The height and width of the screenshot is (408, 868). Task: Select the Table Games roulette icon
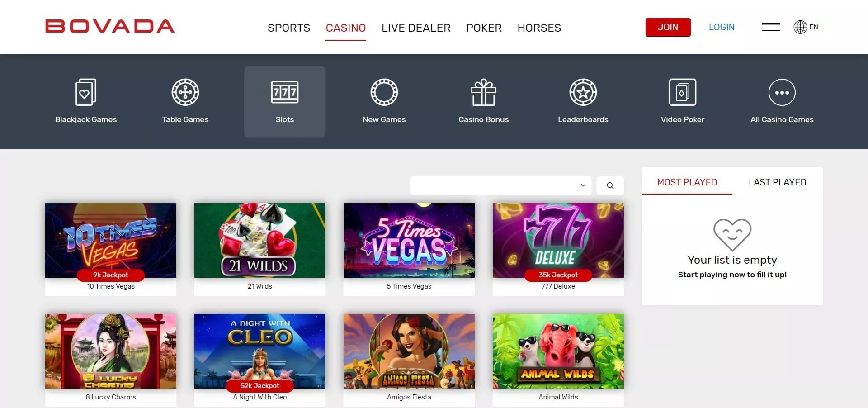point(185,92)
